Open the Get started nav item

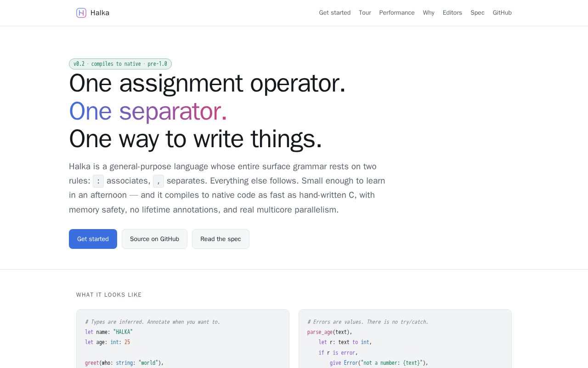pyautogui.click(x=335, y=13)
